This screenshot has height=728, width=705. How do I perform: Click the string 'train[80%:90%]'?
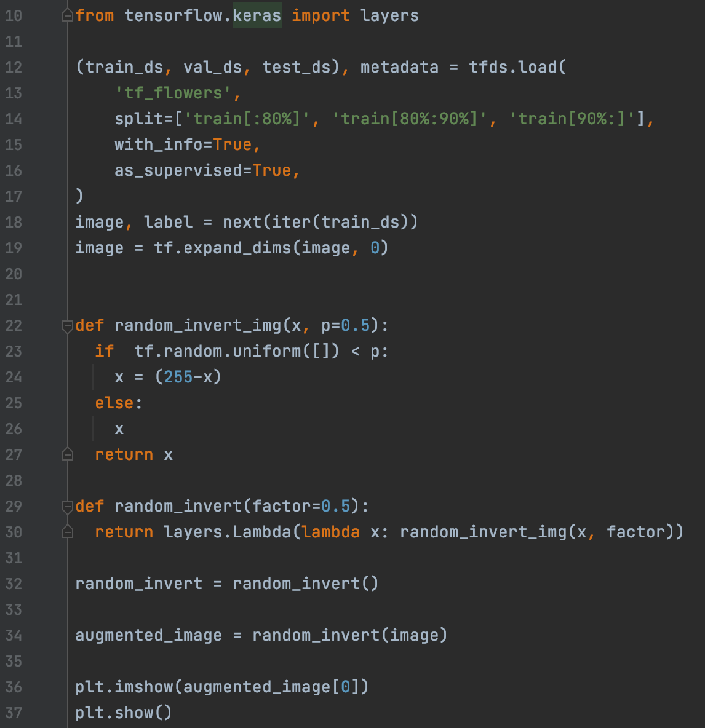pos(409,119)
